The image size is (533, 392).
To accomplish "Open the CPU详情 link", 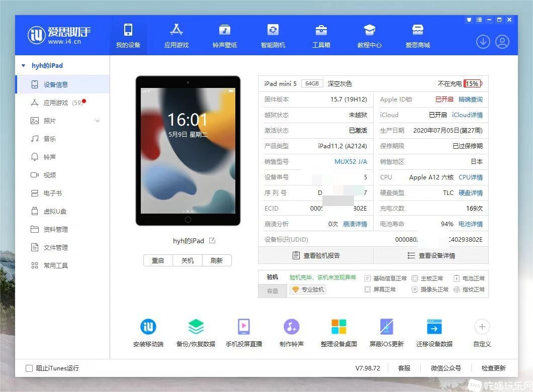I will pyautogui.click(x=471, y=177).
